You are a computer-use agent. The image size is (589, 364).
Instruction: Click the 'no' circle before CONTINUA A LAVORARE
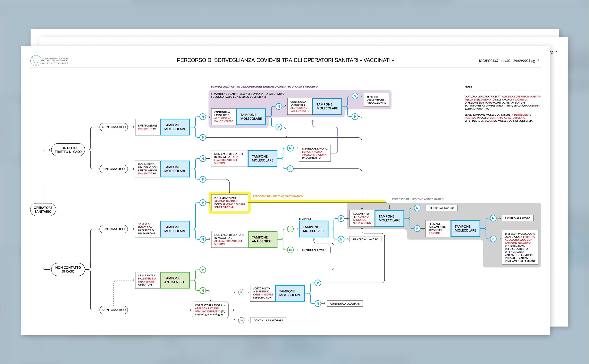click(x=241, y=320)
